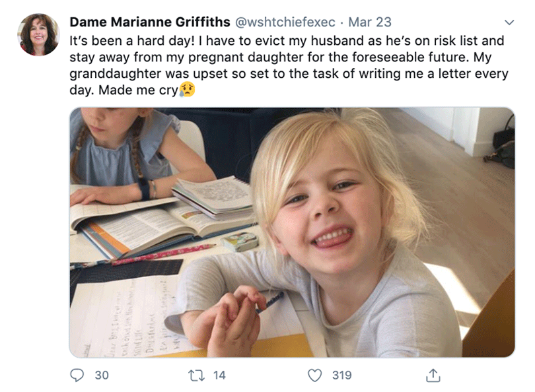Click the like count 319
The width and height of the screenshot is (535, 392).
coord(341,375)
